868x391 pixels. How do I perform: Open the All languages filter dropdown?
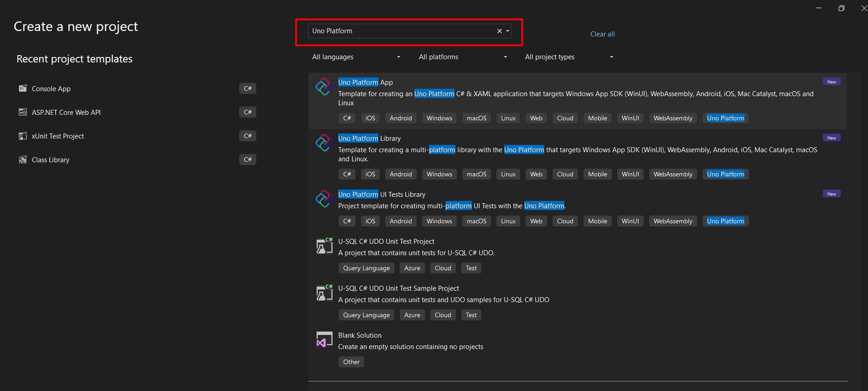(x=356, y=57)
